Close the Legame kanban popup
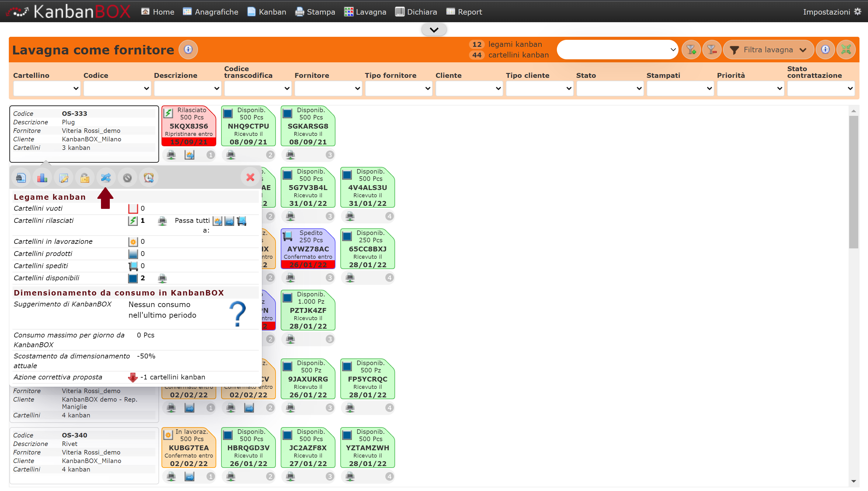The height and width of the screenshot is (491, 868). click(x=250, y=177)
